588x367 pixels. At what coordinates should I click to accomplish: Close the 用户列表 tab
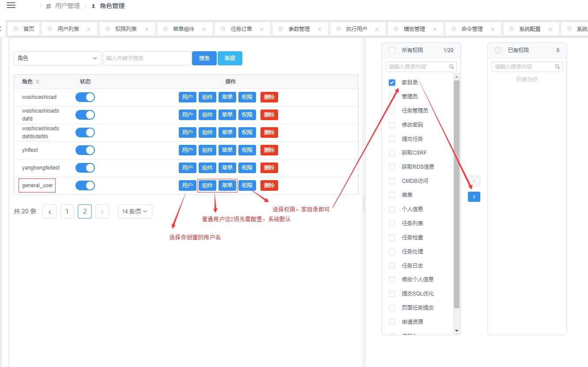[89, 29]
